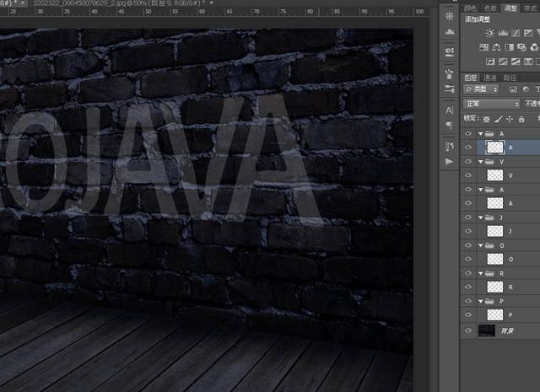Filter layers by pixel layer type

(513, 89)
